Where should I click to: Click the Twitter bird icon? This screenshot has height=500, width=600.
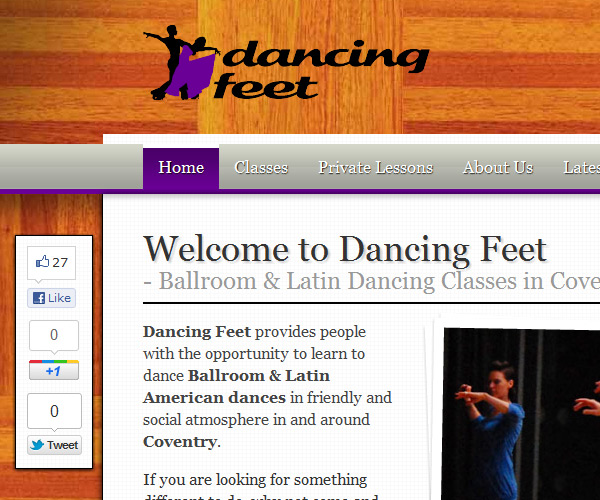pyautogui.click(x=37, y=445)
